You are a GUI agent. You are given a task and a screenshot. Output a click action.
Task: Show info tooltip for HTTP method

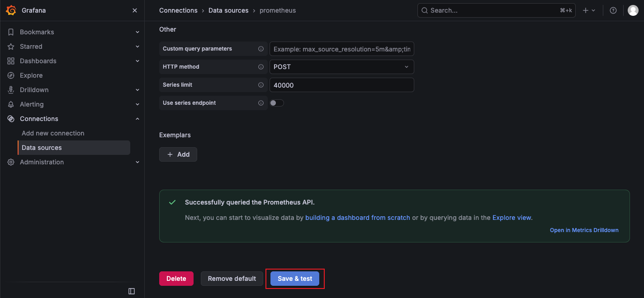pos(261,67)
